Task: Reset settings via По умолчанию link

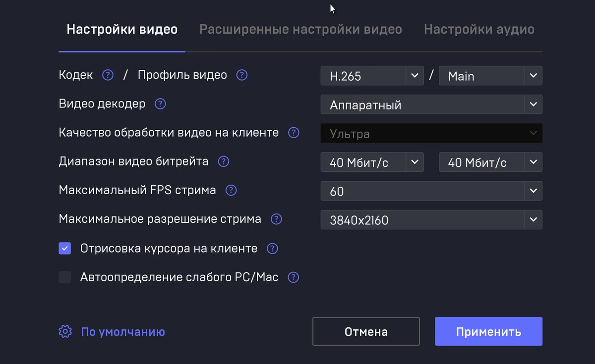Action: pos(123,332)
